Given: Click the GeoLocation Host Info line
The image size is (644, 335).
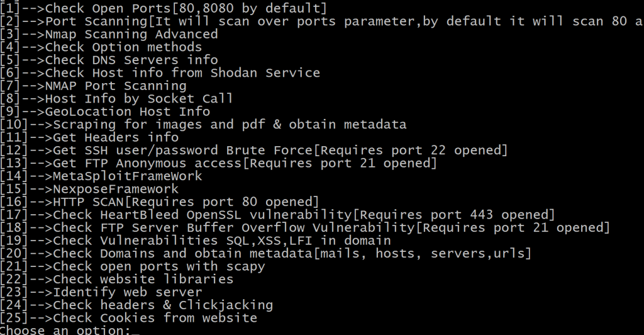Looking at the screenshot, I should click(x=105, y=111).
